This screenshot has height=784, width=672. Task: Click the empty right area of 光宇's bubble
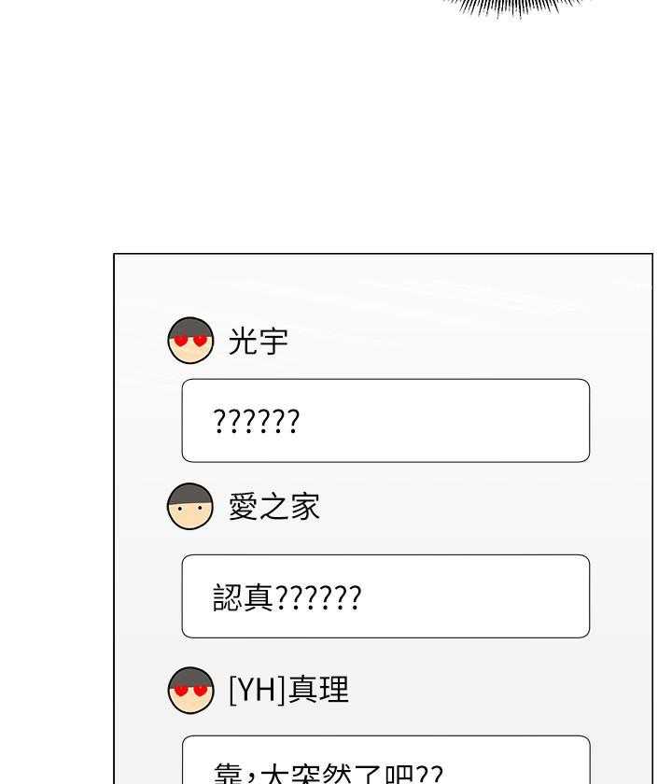coord(445,421)
